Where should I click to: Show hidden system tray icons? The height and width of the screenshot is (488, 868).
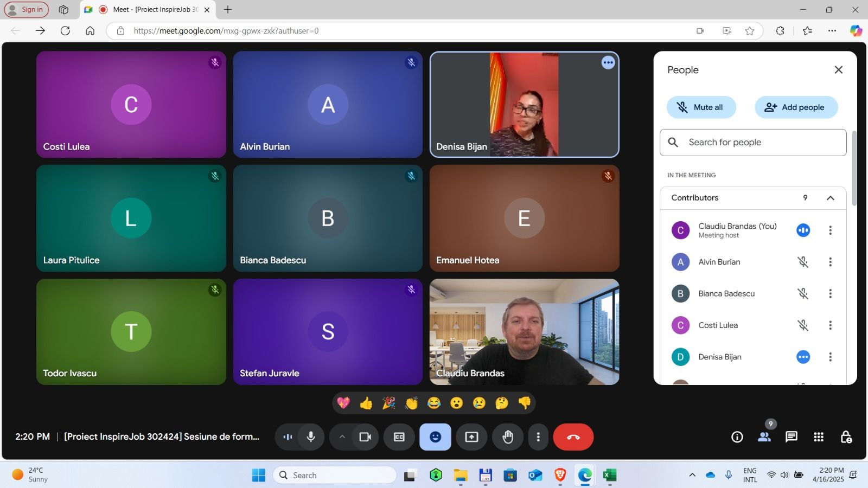[692, 475]
